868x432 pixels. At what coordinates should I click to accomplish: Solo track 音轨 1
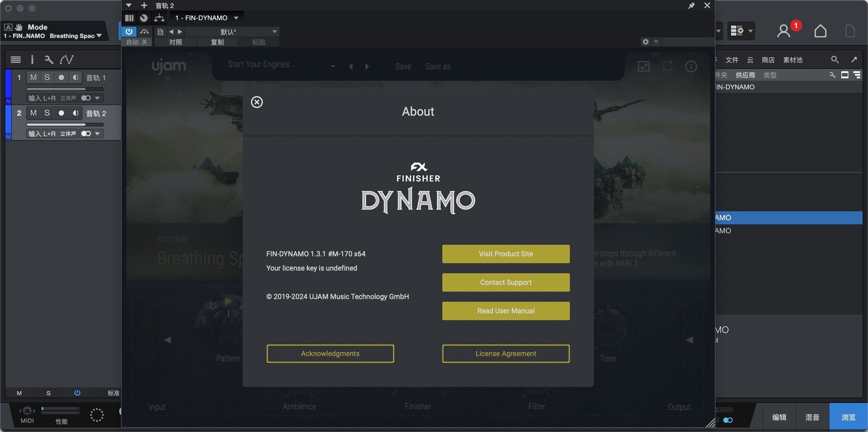(47, 77)
